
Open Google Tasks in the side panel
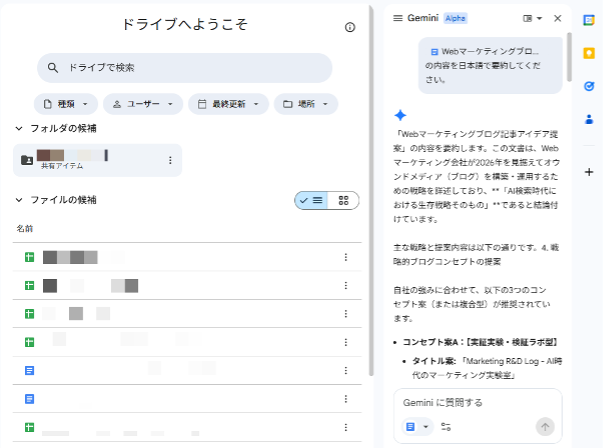(x=589, y=86)
